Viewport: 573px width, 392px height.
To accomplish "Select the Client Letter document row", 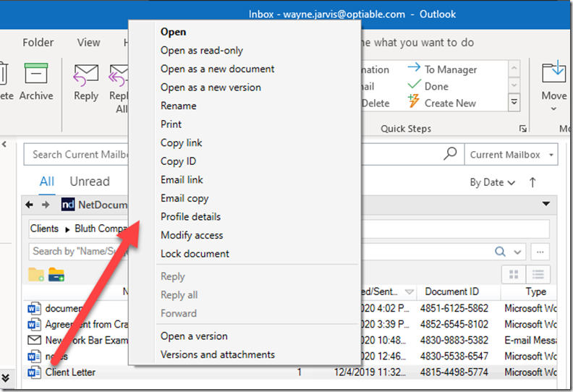I will [289, 372].
